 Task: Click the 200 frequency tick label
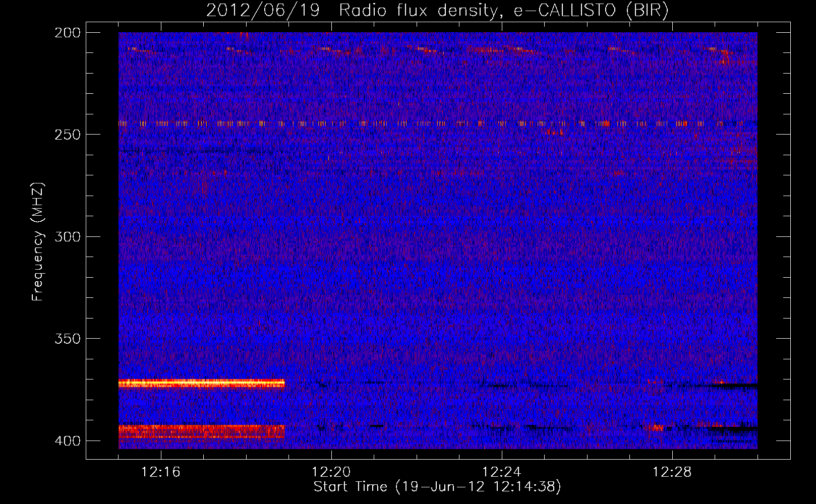pos(67,33)
